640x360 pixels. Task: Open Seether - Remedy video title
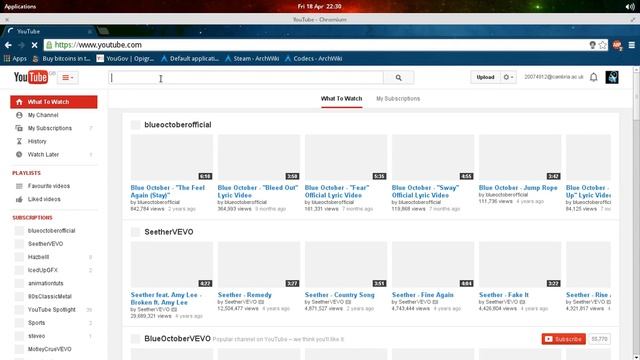[244, 295]
